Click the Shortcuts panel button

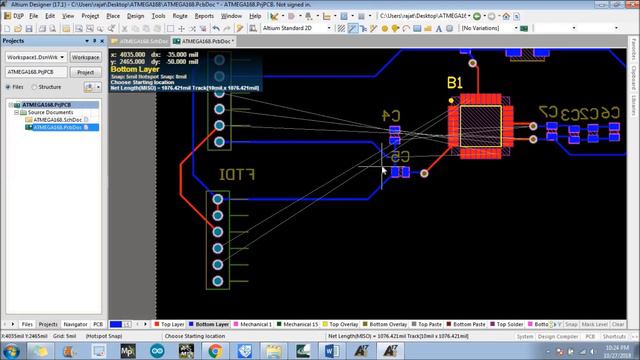tap(614, 337)
